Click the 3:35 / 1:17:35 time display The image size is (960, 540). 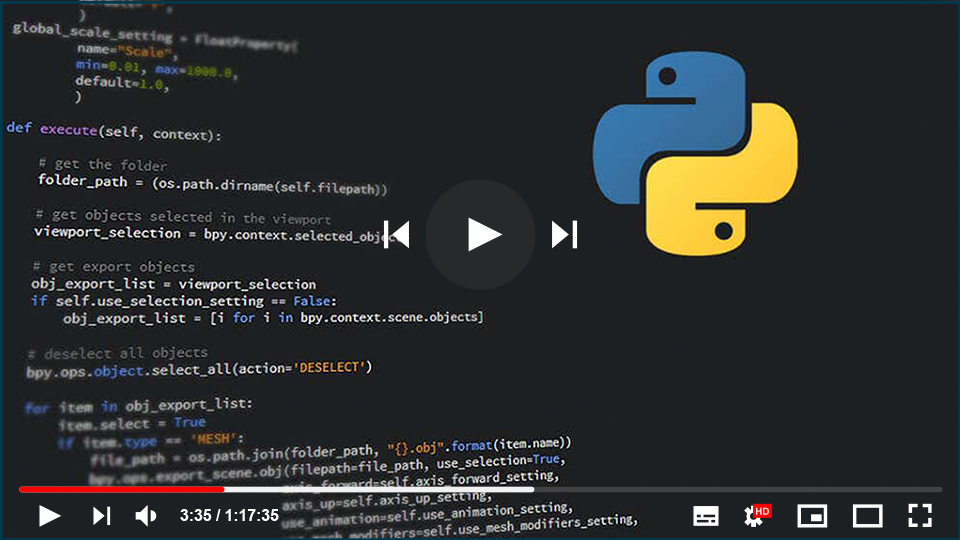229,516
